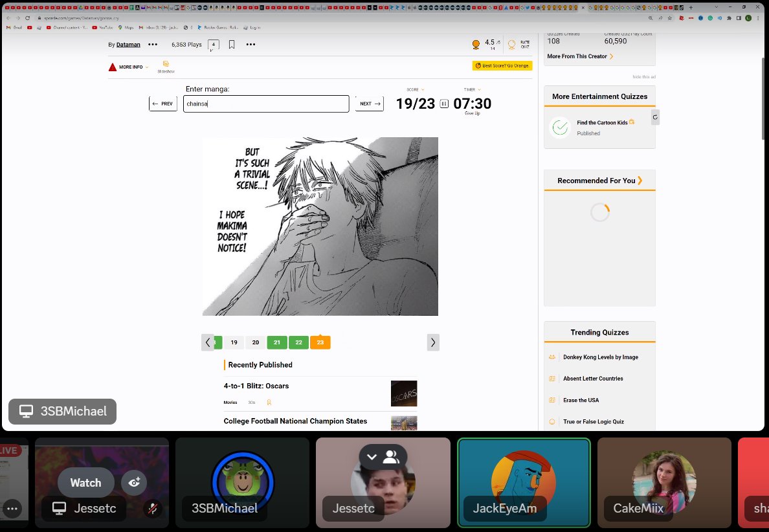Viewport: 769px width, 532px height.
Task: Open the Maps bookmark in bookmarks bar
Action: (126, 27)
